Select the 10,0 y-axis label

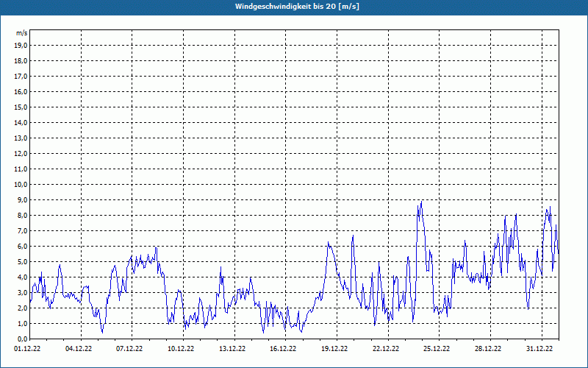(21, 185)
